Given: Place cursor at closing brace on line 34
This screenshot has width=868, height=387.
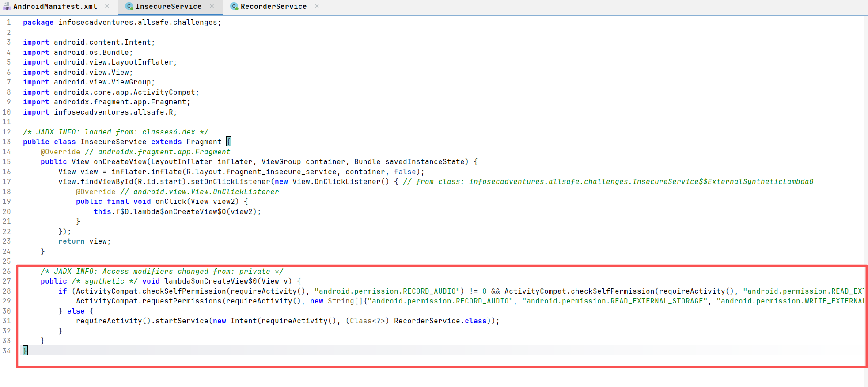Looking at the screenshot, I should (x=26, y=351).
